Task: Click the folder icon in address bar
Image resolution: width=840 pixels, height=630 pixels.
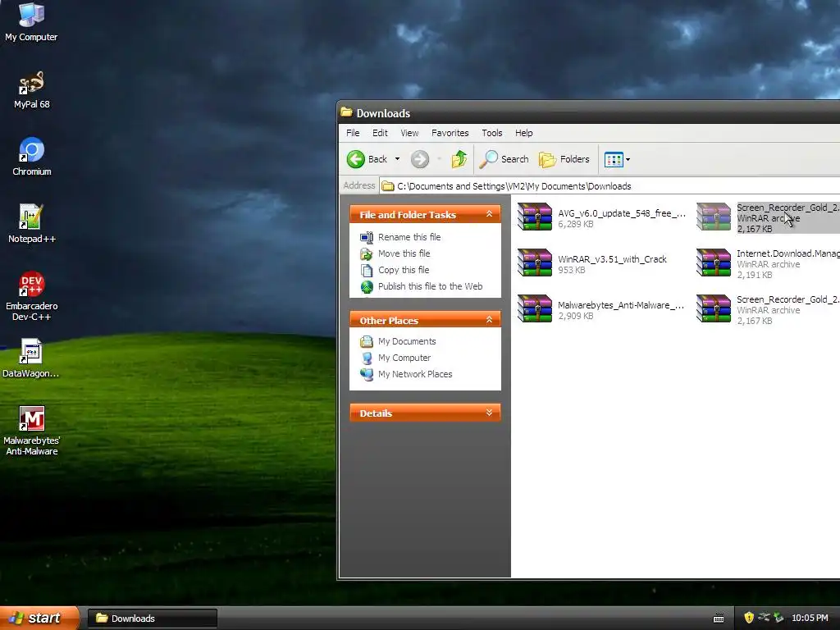Action: [388, 186]
